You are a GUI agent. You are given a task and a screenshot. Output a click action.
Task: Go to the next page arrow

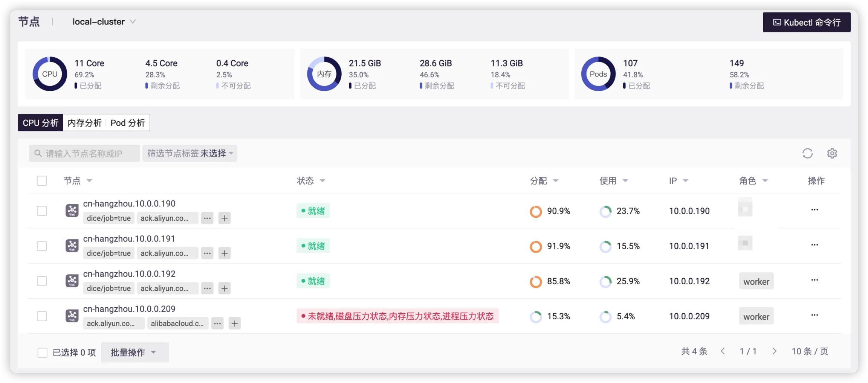774,351
